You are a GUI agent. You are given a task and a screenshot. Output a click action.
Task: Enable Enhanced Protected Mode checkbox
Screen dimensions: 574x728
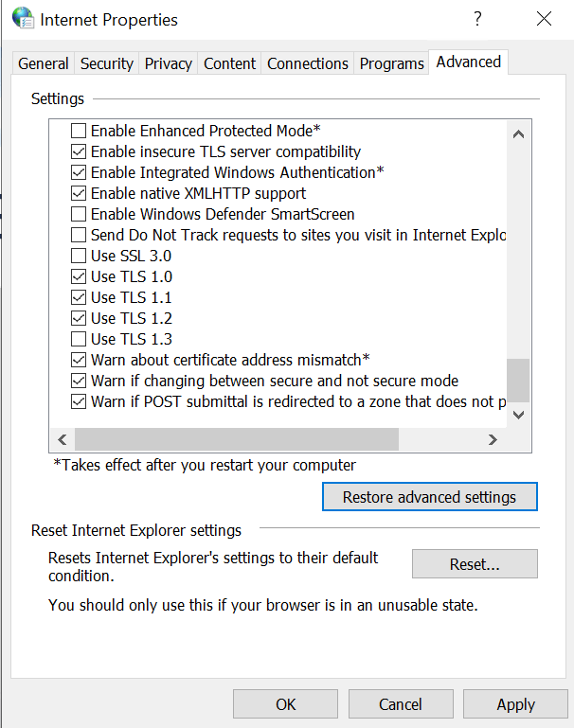79,131
